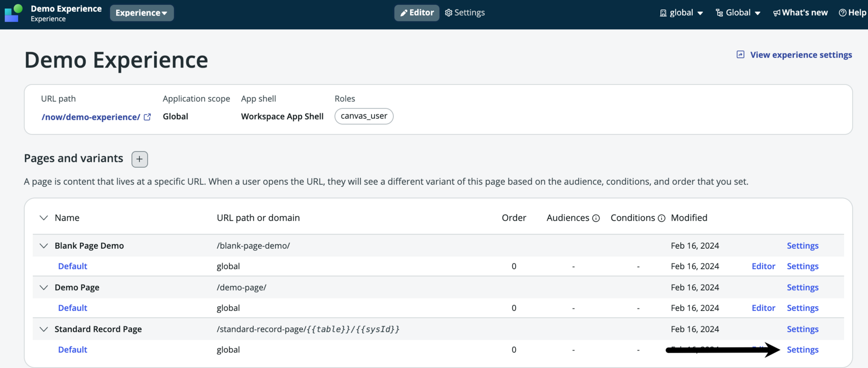The image size is (868, 368).
Task: Click View experience settings link
Action: coord(801,55)
